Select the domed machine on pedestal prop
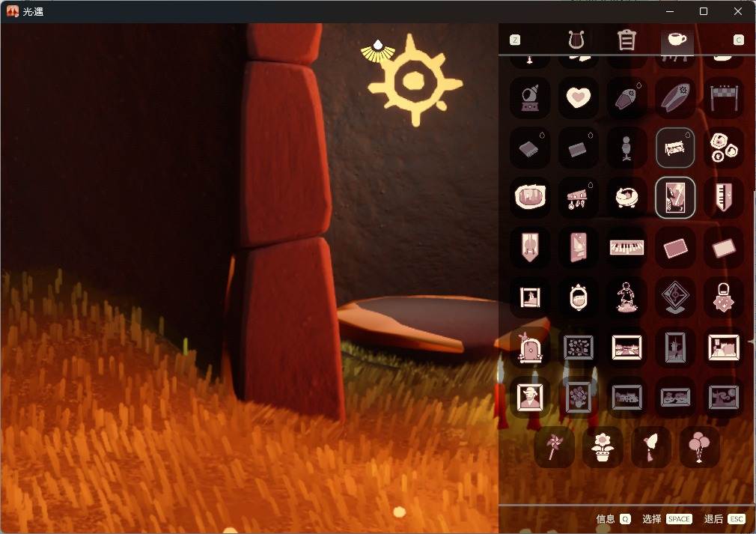The image size is (756, 534). pos(530,98)
